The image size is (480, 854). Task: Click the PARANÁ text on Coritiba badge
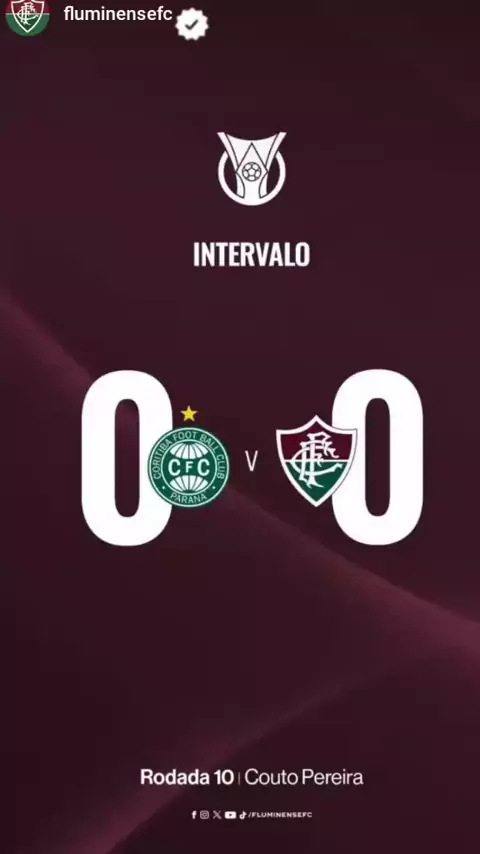pyautogui.click(x=189, y=498)
